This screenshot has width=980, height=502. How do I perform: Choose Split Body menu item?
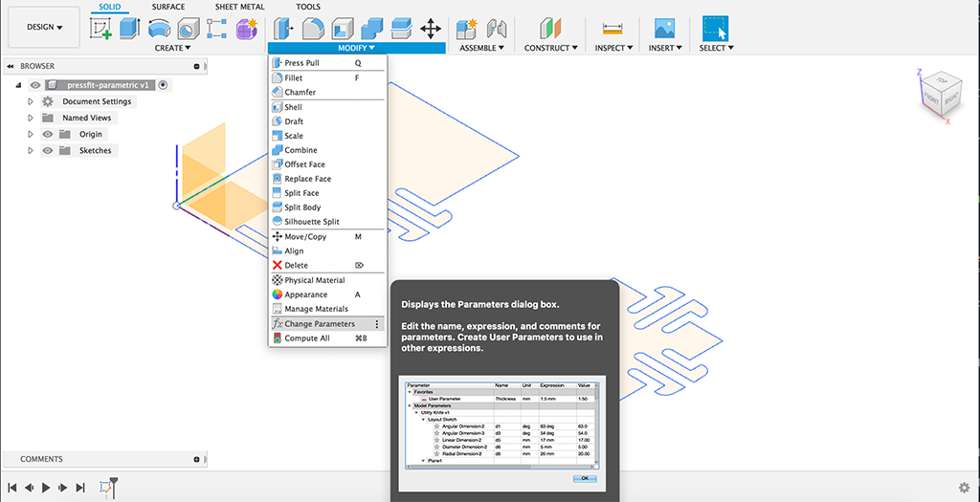coord(326,207)
